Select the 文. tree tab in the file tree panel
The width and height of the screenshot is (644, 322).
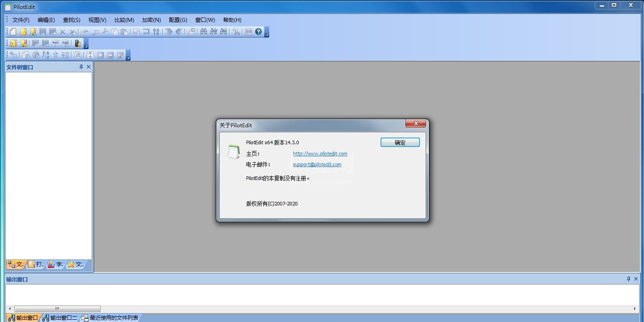[x=16, y=264]
